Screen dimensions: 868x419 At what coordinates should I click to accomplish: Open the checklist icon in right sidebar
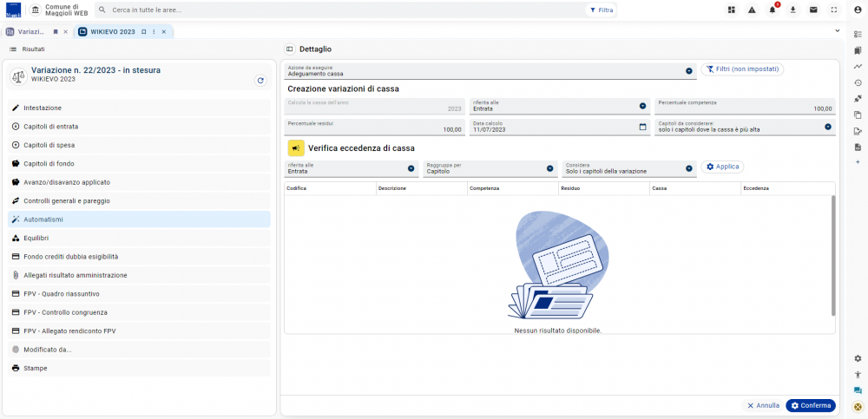[x=858, y=35]
